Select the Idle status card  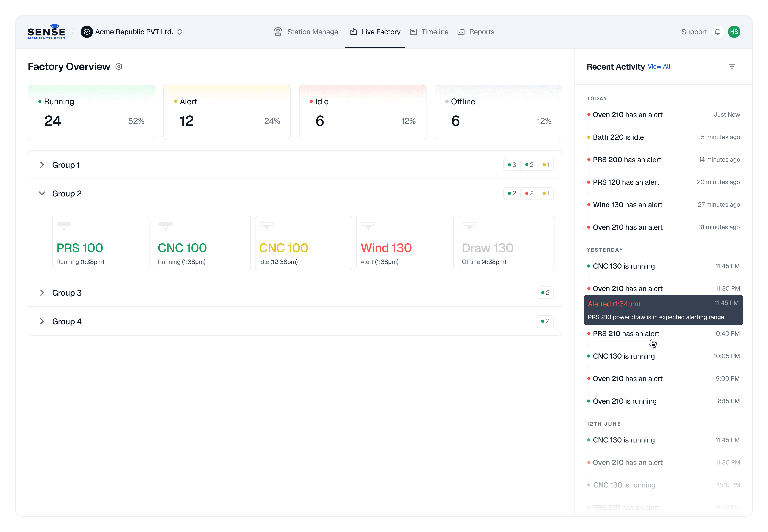coord(362,113)
